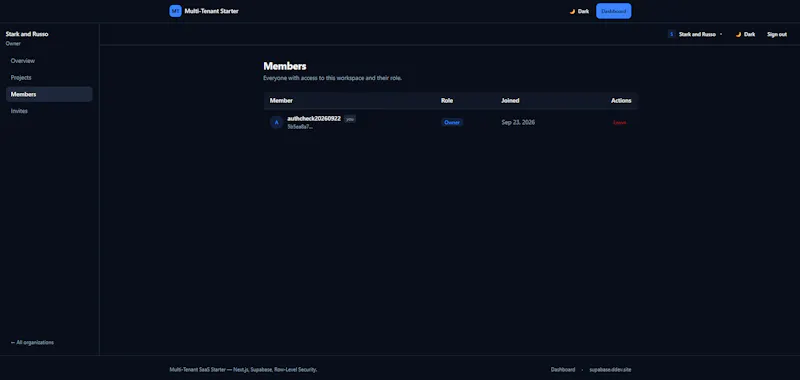This screenshot has width=800, height=380.
Task: Click the Sep 23, 2026 joined date
Action: (518, 122)
